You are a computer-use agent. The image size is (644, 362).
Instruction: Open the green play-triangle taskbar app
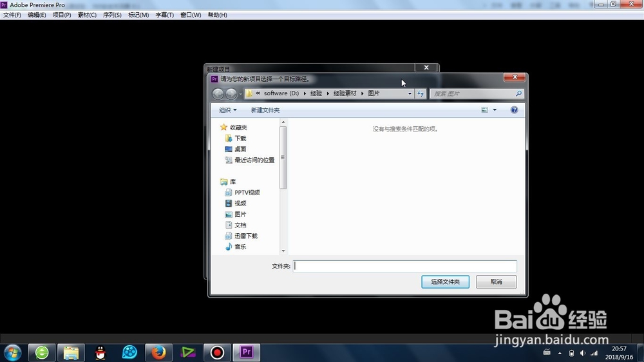187,352
